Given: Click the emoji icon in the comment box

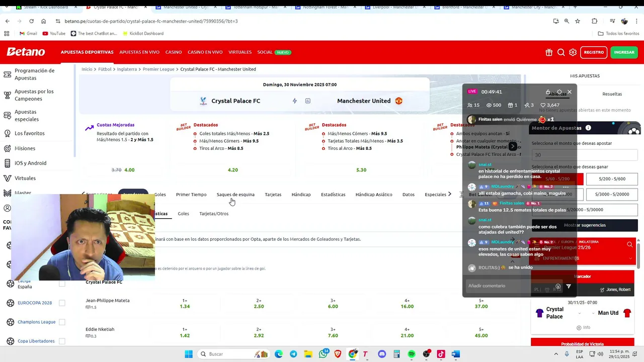Looking at the screenshot, I should coord(558,286).
